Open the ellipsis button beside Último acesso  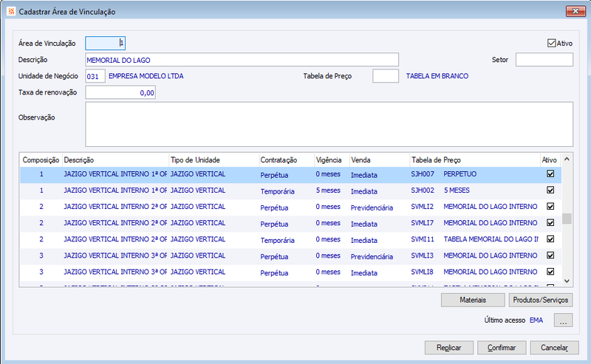click(563, 320)
